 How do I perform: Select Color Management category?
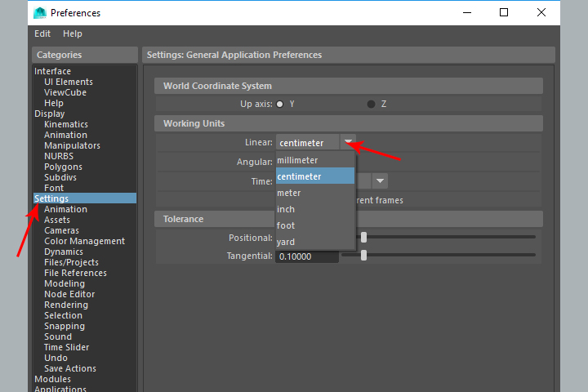tap(84, 241)
